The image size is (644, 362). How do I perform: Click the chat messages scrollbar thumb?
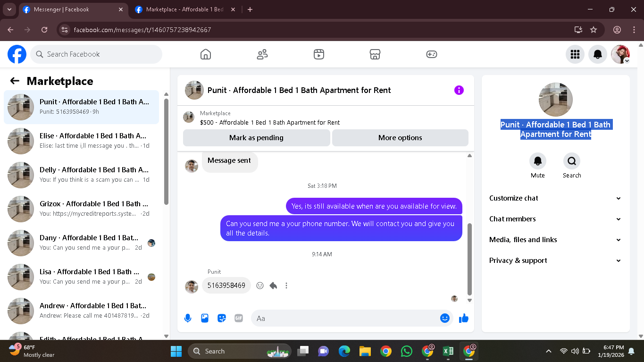(469, 259)
